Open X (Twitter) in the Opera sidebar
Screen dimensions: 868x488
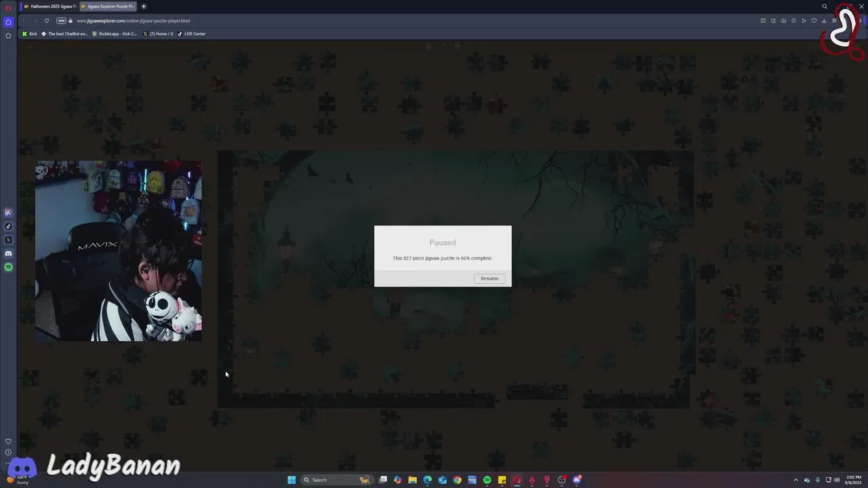(x=8, y=240)
